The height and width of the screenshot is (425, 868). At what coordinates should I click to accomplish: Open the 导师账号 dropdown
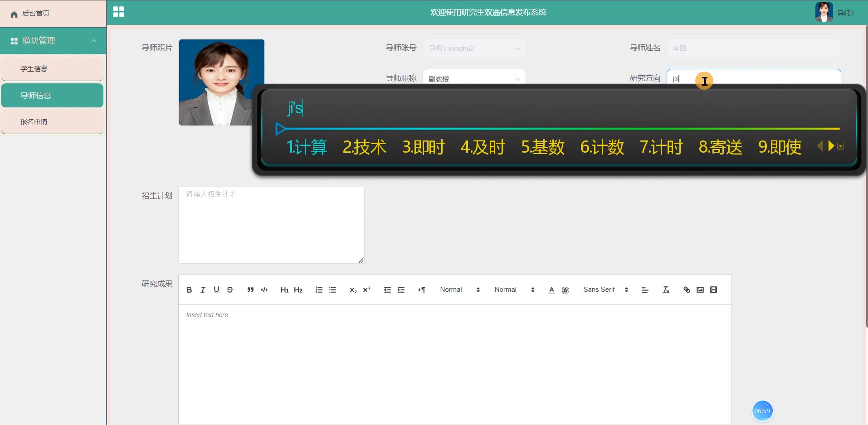[x=474, y=48]
